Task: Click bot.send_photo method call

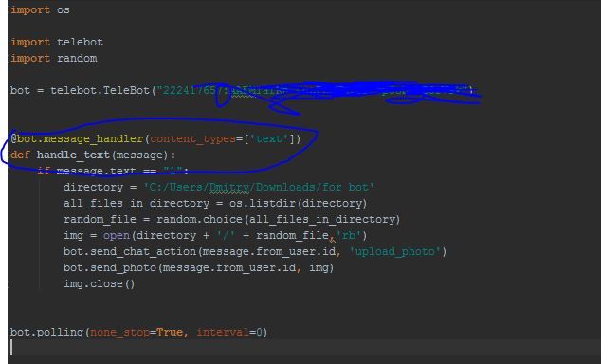Action: click(x=110, y=267)
